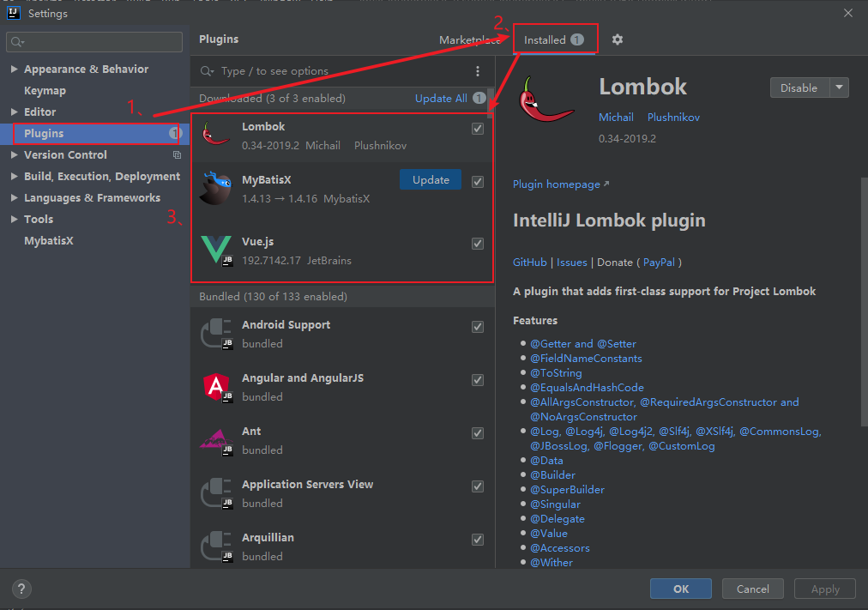Close the Settings dialog
Viewport: 868px width, 610px height.
click(x=848, y=13)
